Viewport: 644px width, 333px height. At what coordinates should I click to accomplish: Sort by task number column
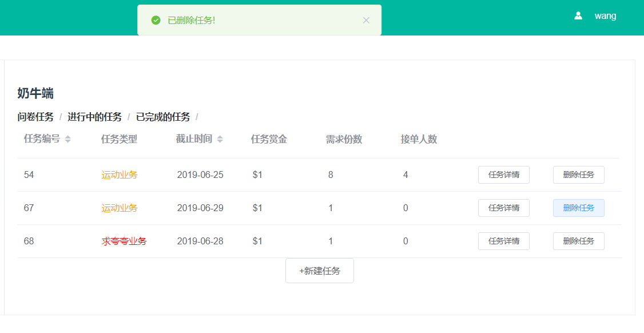pyautogui.click(x=67, y=139)
